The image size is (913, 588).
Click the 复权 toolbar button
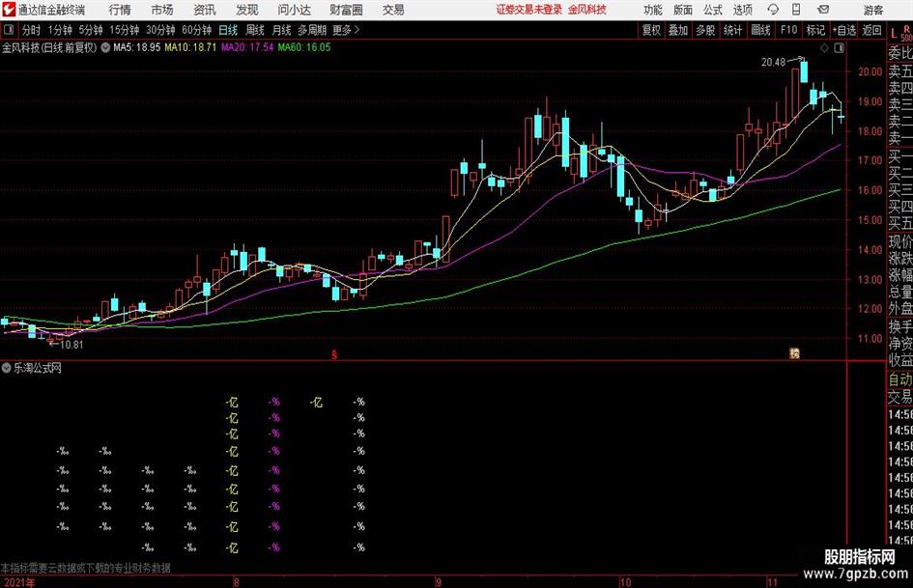click(x=651, y=30)
